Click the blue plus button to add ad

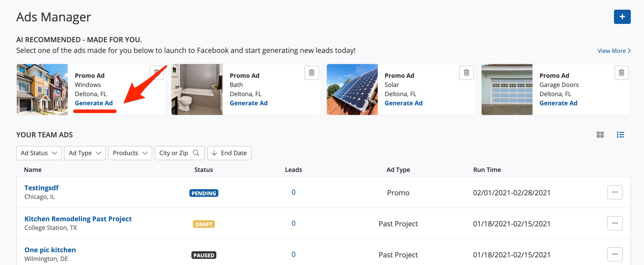[x=622, y=17]
